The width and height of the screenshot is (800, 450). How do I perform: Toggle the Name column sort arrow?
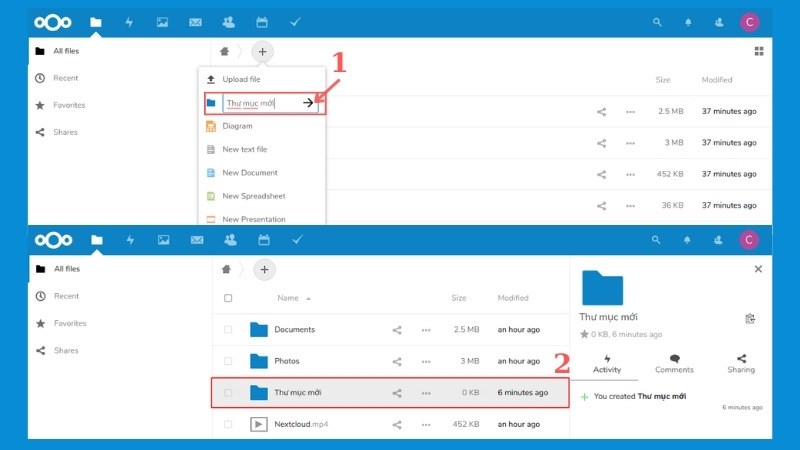click(308, 298)
